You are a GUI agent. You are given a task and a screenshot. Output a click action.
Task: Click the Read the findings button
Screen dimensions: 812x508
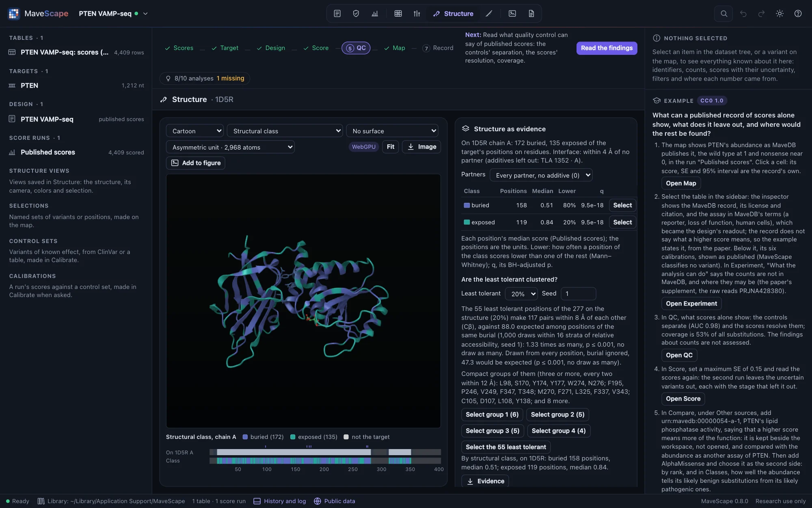tap(607, 48)
